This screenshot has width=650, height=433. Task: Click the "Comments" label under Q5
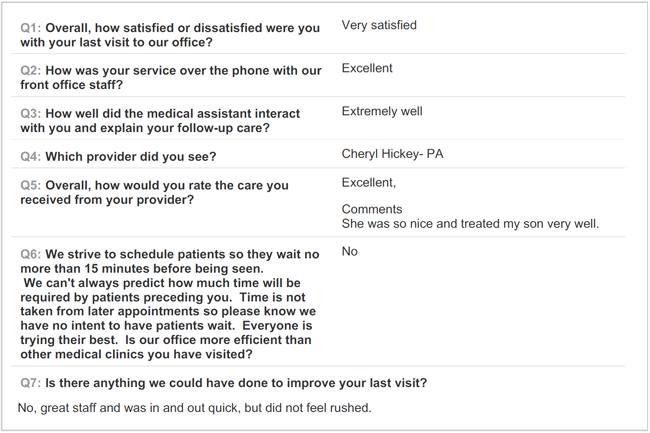click(x=372, y=209)
